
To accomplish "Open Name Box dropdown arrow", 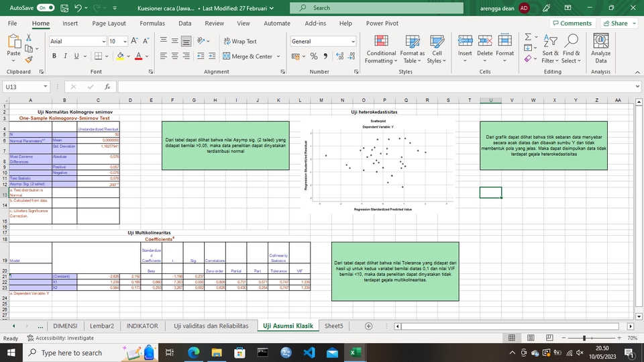I will [45, 87].
